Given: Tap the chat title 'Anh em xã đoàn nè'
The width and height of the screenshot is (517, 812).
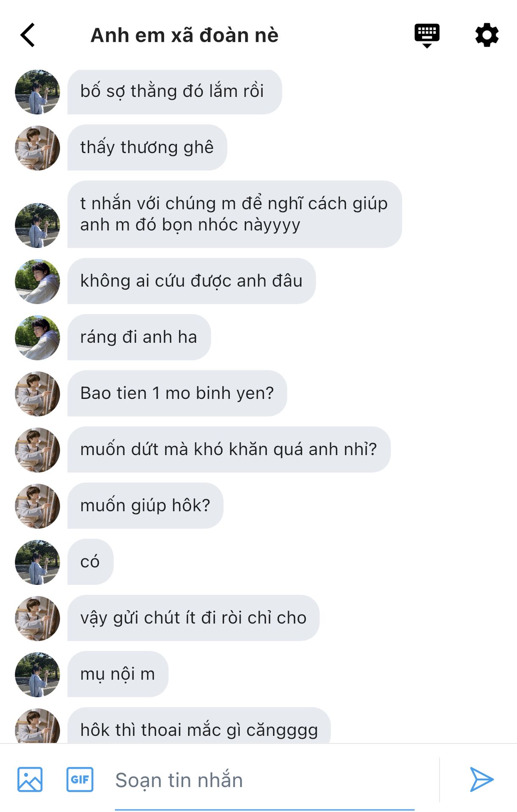Looking at the screenshot, I should (x=184, y=35).
